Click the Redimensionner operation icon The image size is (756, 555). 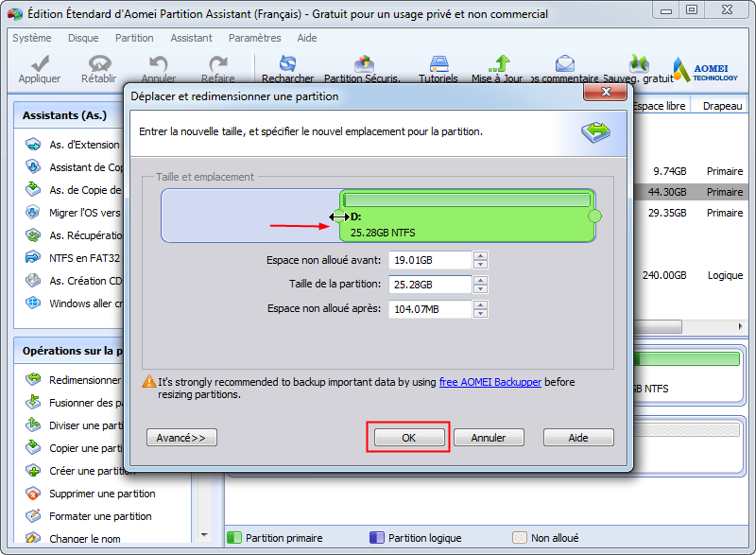(33, 379)
